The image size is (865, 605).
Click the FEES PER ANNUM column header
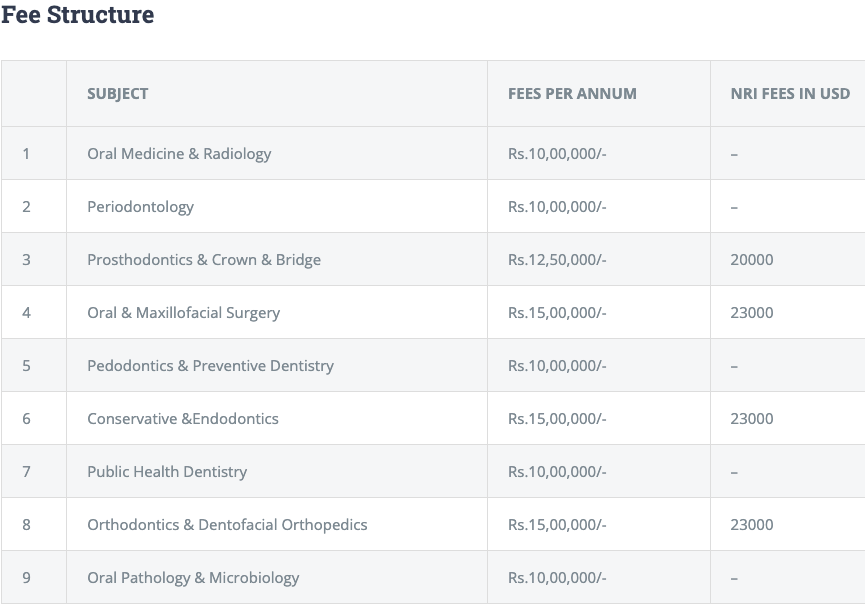572,93
